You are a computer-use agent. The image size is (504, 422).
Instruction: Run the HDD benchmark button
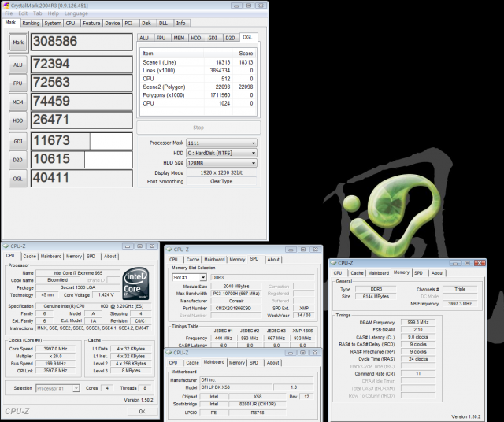pyautogui.click(x=18, y=120)
